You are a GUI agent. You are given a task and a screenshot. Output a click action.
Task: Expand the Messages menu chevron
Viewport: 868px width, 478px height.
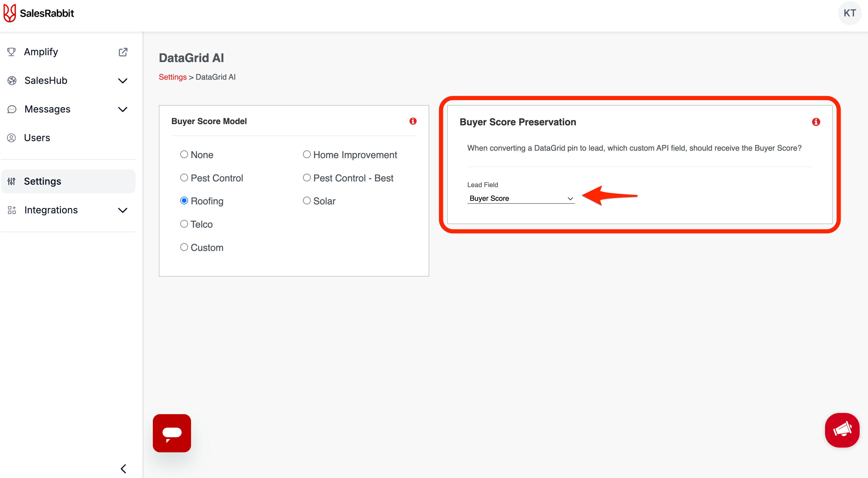click(123, 110)
